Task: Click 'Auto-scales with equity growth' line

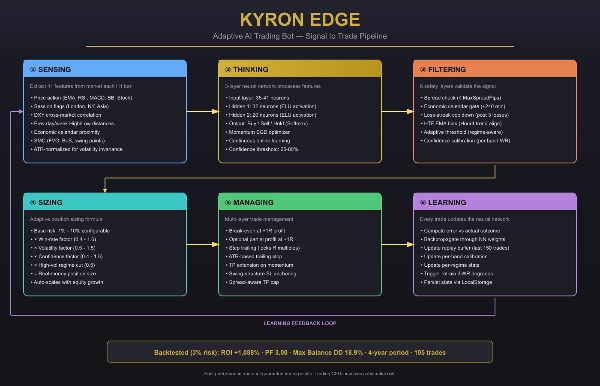Action: coord(67,282)
